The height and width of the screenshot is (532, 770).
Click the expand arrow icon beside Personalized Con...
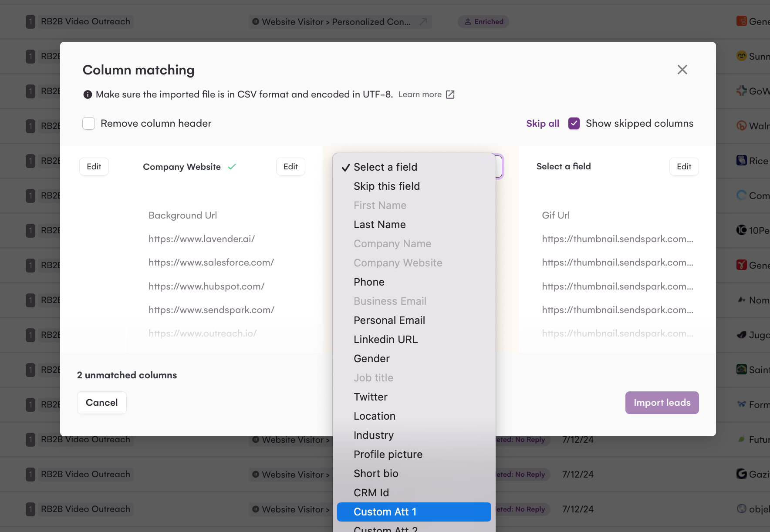(x=423, y=22)
